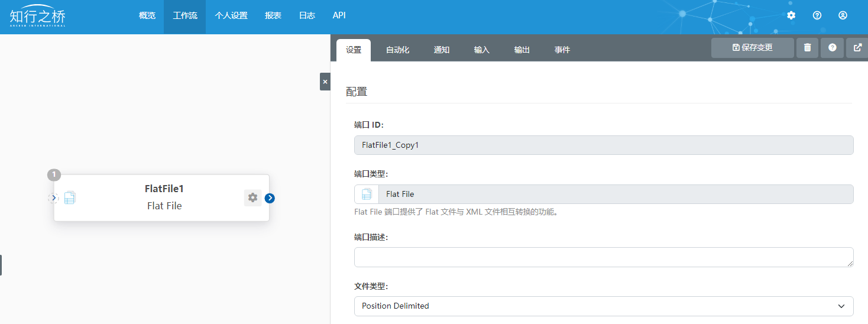
Task: Click the help icon in top header
Action: tap(817, 15)
